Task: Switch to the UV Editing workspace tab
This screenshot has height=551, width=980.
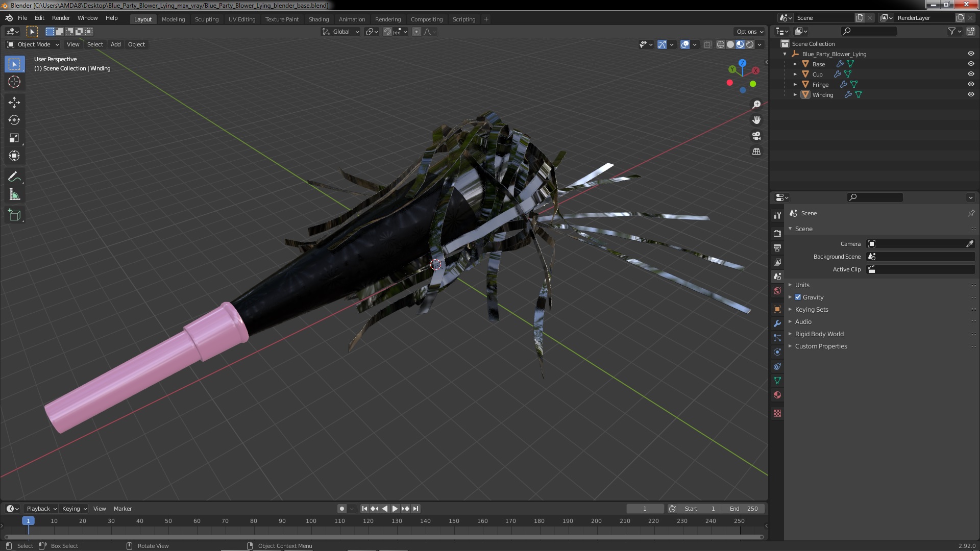Action: click(x=242, y=19)
